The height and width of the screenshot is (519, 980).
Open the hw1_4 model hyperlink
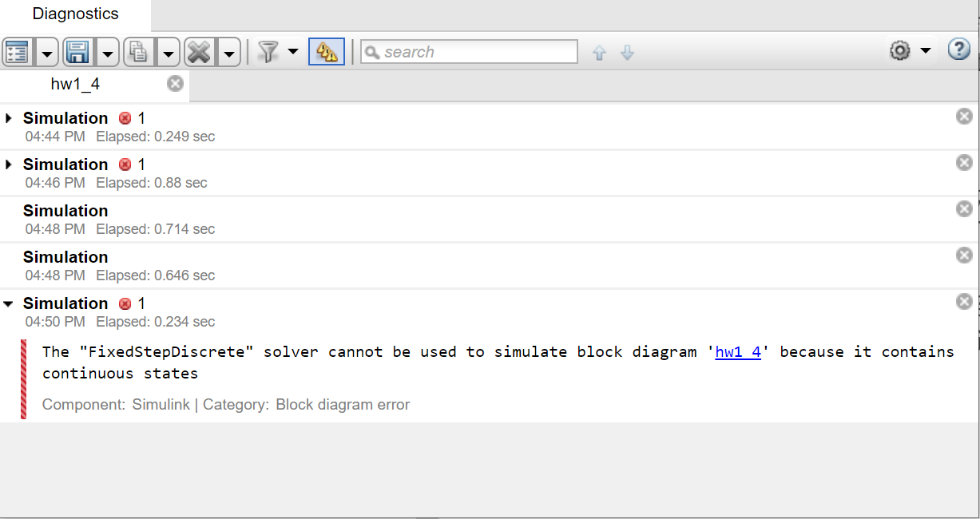click(x=738, y=351)
